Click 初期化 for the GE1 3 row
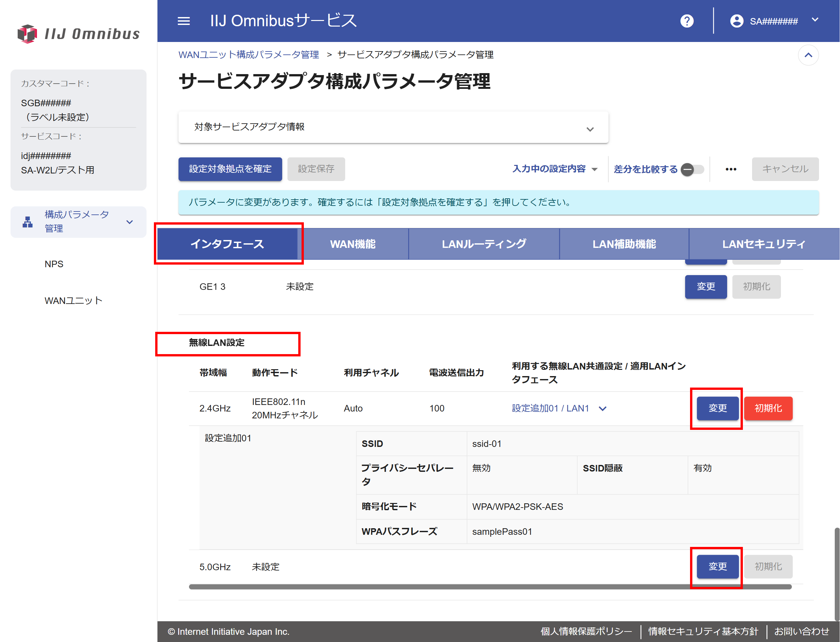This screenshot has width=840, height=642. (756, 287)
